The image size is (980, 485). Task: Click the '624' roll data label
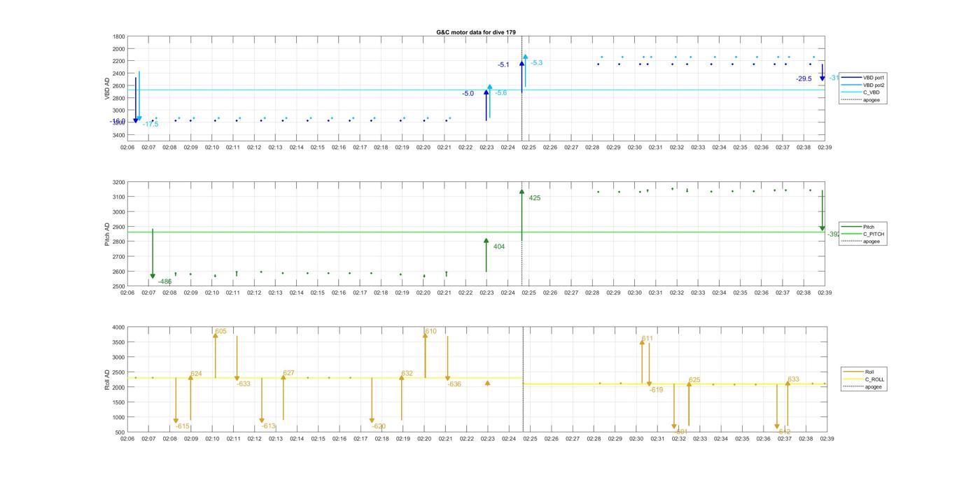(x=196, y=374)
